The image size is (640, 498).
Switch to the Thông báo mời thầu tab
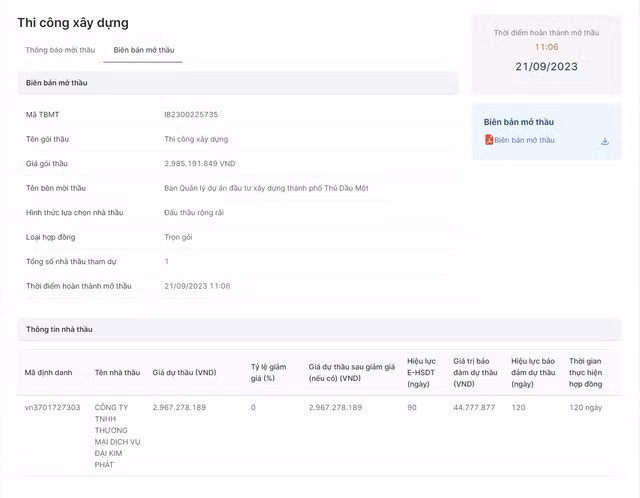coord(60,50)
